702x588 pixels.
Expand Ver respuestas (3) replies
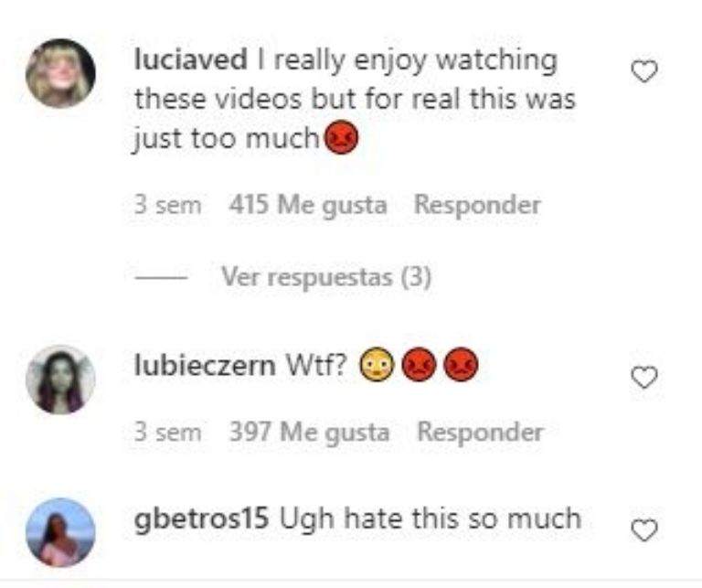[x=326, y=277]
